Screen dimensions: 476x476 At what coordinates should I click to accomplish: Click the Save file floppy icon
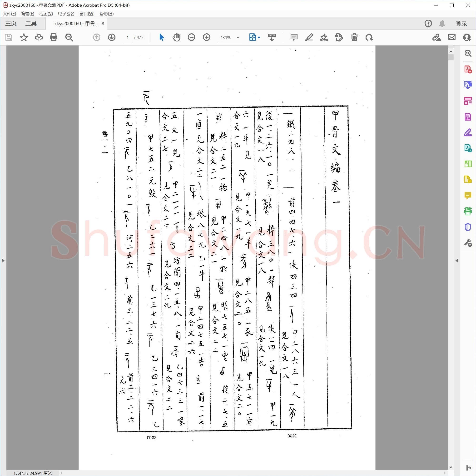click(9, 37)
